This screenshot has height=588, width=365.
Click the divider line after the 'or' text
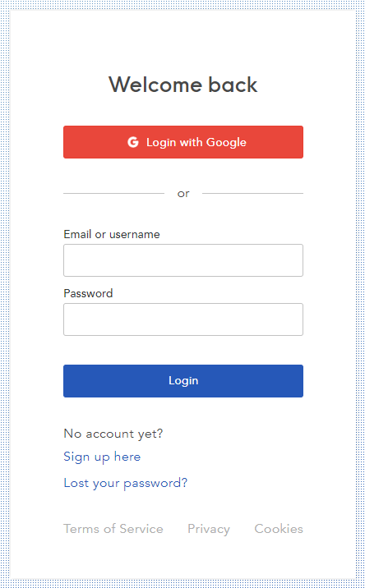tap(252, 194)
